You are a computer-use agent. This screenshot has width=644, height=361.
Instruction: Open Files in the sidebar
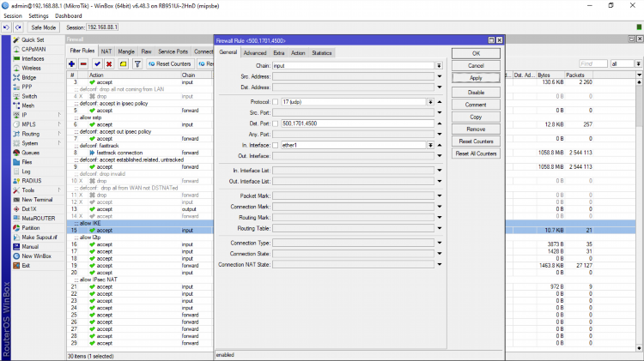tap(27, 162)
